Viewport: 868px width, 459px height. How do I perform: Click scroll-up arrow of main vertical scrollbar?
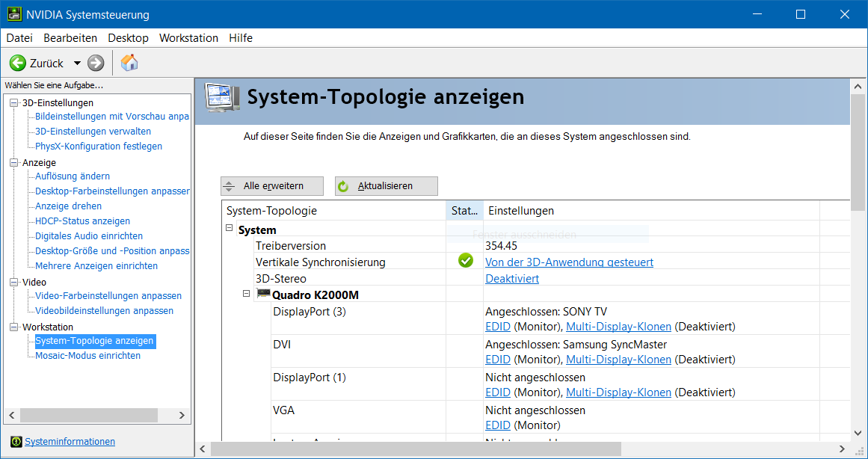coord(858,87)
